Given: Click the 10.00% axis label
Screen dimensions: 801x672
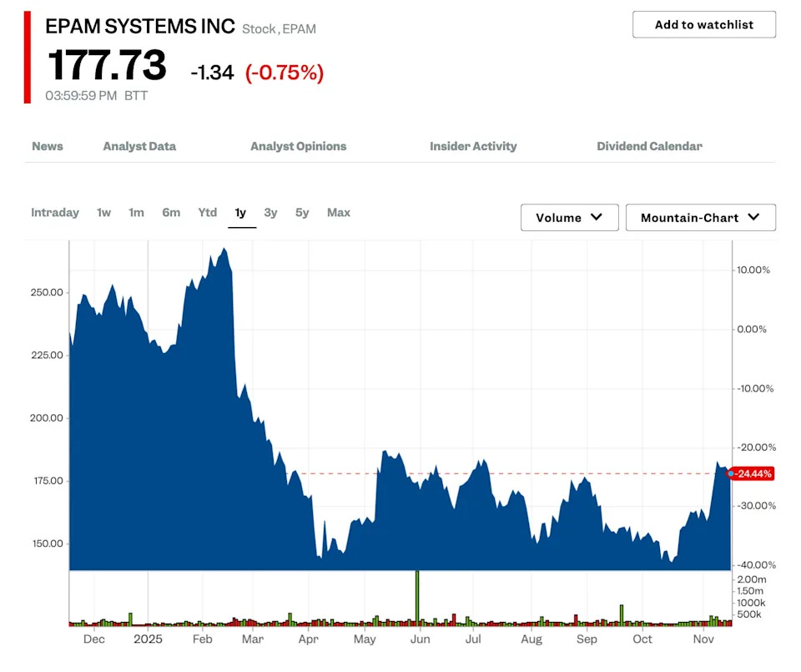Looking at the screenshot, I should tap(753, 270).
